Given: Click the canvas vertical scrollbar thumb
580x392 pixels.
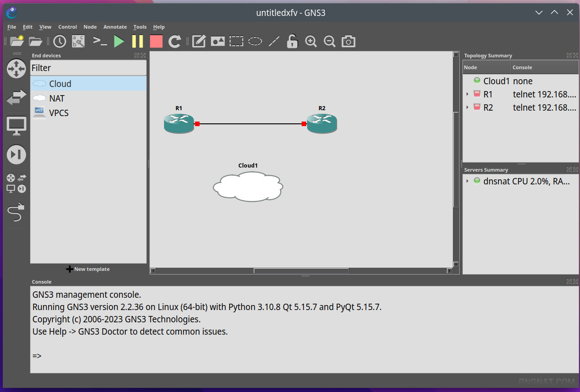Looking at the screenshot, I should coord(456,159).
